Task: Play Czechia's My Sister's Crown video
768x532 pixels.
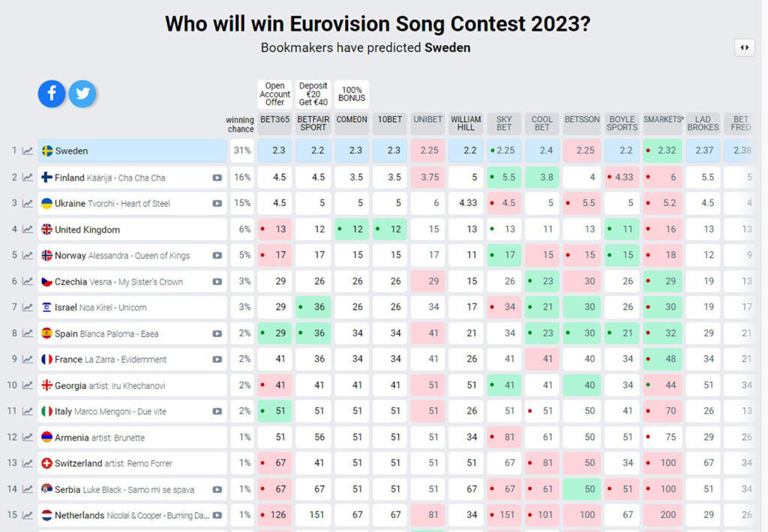Action: (217, 282)
